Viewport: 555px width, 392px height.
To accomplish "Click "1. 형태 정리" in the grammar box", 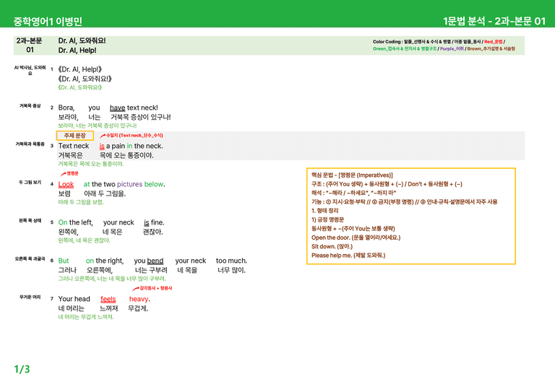I will click(x=325, y=211).
